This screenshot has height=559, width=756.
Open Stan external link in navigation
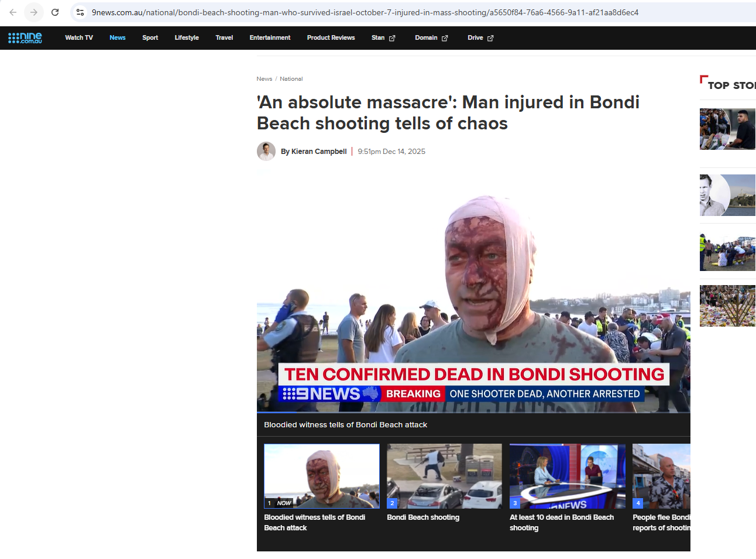383,38
